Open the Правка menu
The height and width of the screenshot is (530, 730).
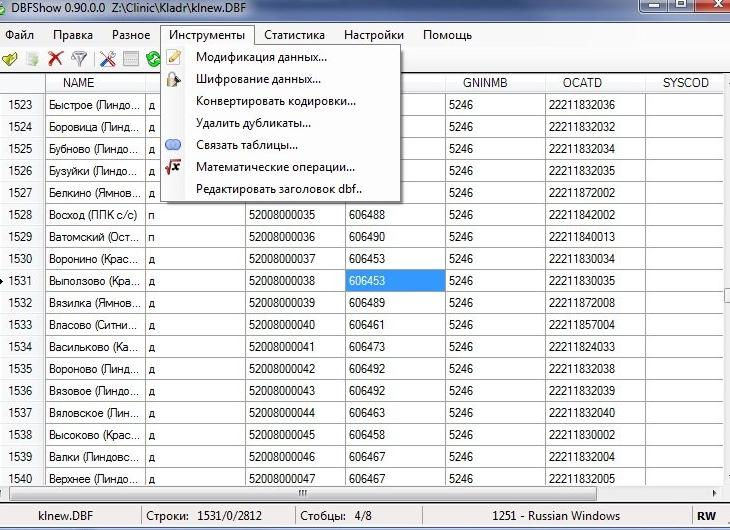(x=73, y=35)
